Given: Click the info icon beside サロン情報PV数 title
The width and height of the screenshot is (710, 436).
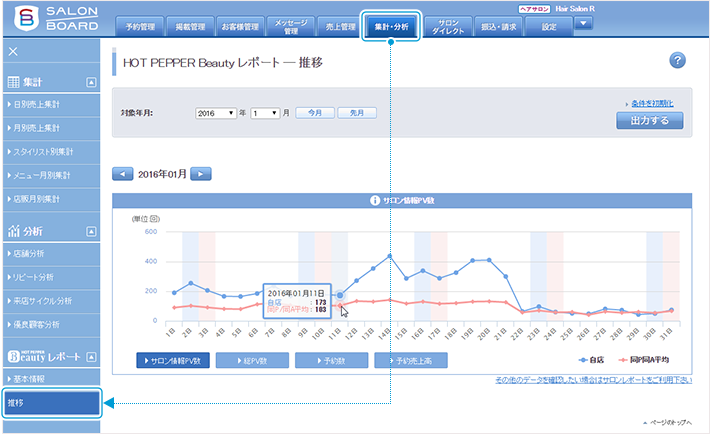Looking at the screenshot, I should pos(374,200).
